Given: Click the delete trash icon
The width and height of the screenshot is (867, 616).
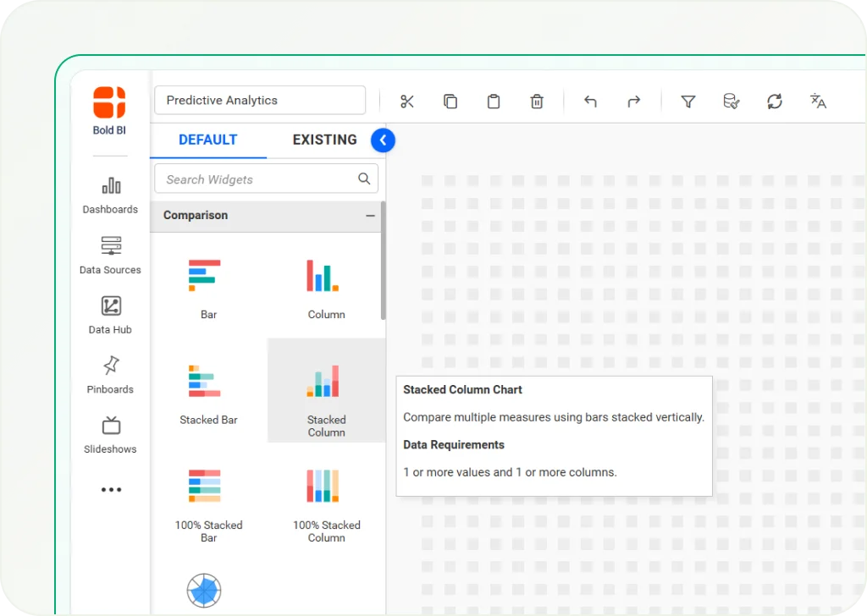Looking at the screenshot, I should pyautogui.click(x=537, y=102).
